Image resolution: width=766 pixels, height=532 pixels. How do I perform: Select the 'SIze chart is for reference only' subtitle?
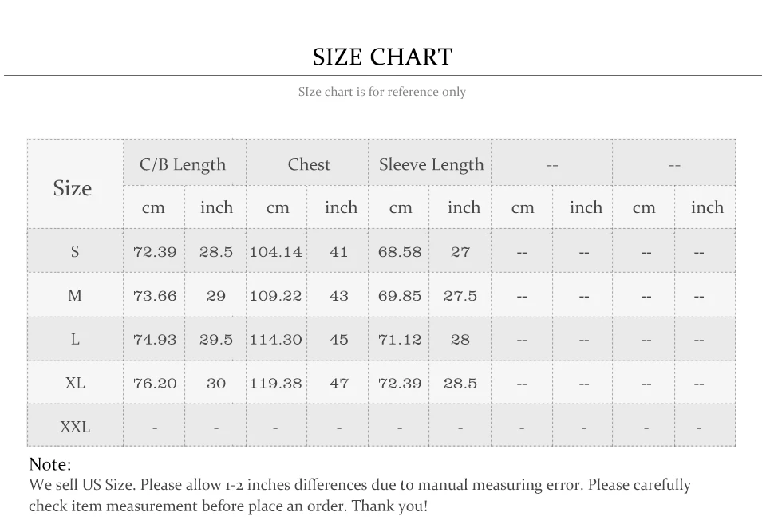(382, 92)
